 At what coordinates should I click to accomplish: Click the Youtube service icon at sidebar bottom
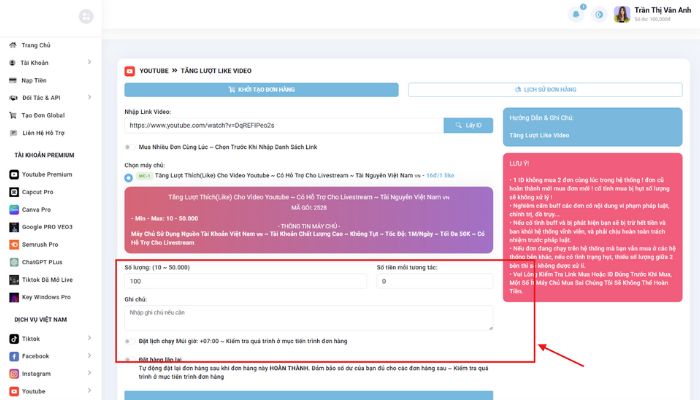click(x=14, y=392)
